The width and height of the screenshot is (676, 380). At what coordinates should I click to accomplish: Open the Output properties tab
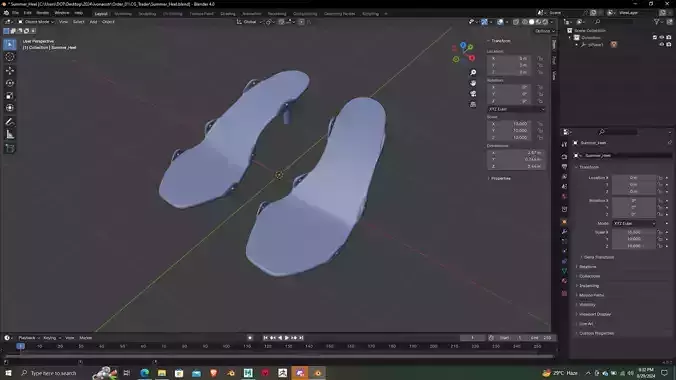[564, 166]
